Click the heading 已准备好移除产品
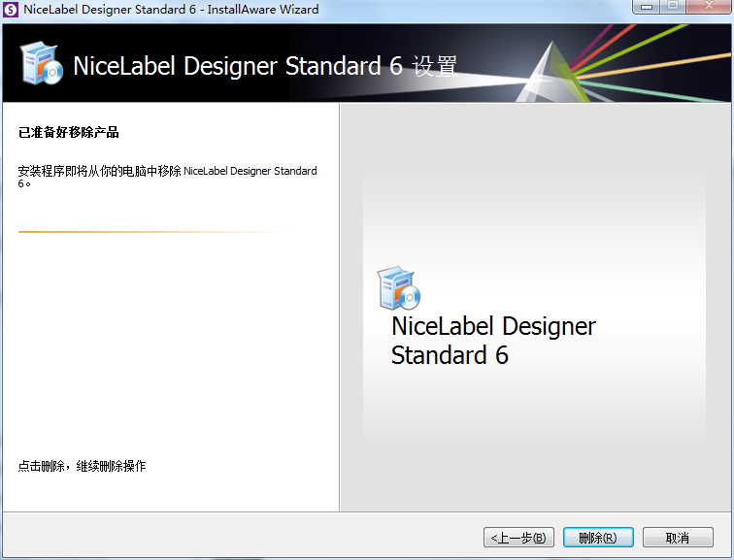This screenshot has width=734, height=560. click(x=68, y=132)
